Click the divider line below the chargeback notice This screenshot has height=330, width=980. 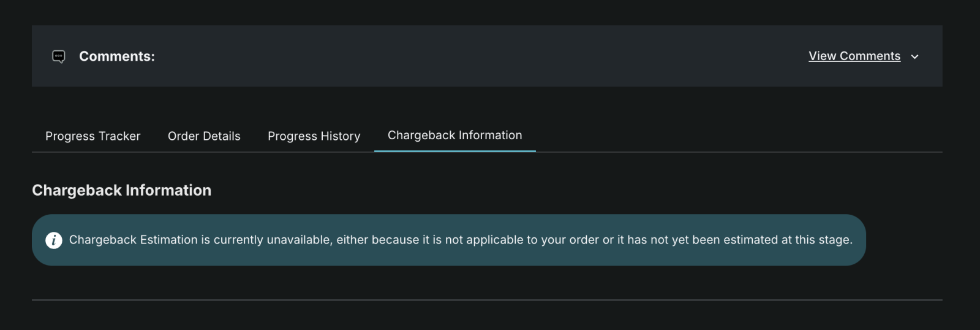tap(487, 300)
